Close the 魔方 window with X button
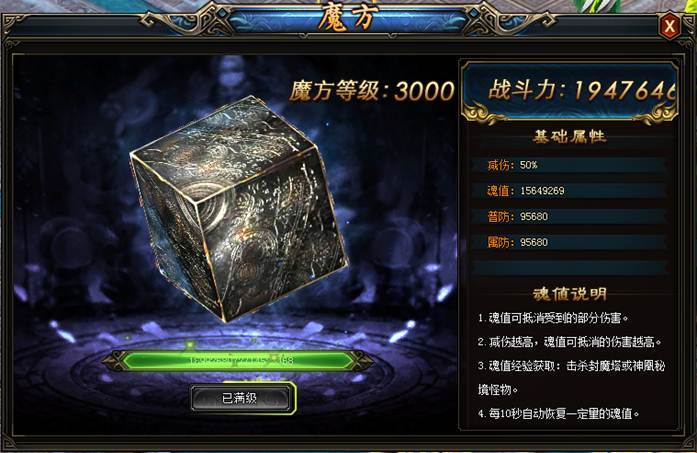This screenshot has width=697, height=453. point(669,26)
